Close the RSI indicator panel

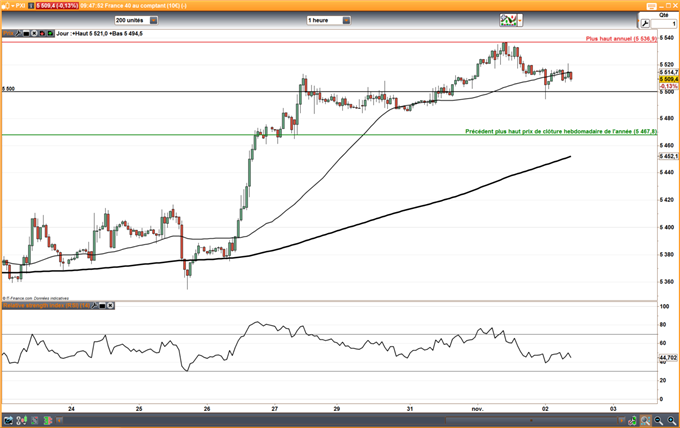(x=111, y=306)
